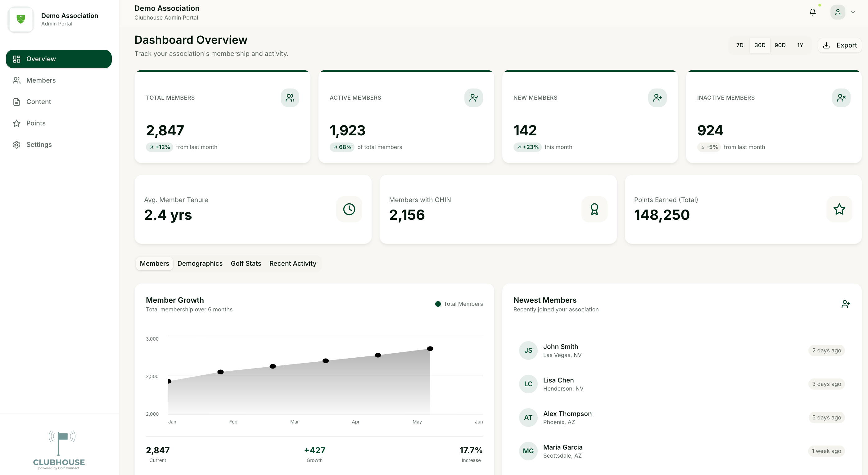Screen dimensions: 868x475
Task: Enable the 90D time range filter
Action: (780, 45)
